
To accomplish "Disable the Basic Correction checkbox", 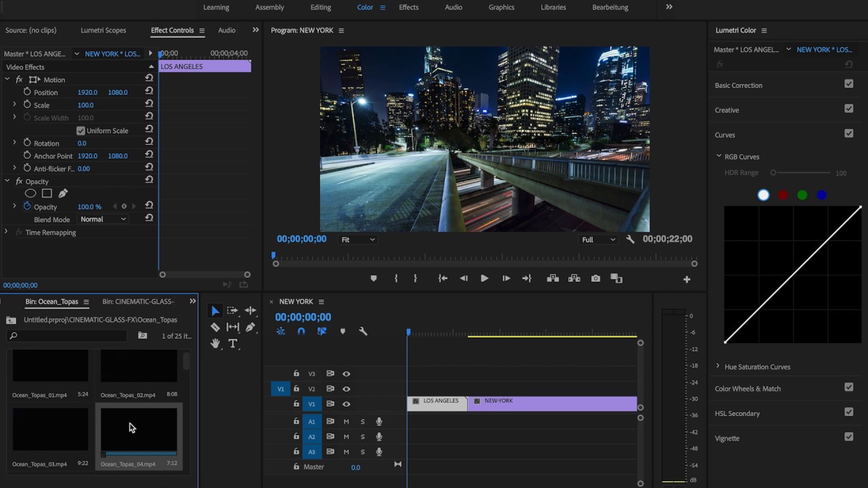I will pos(848,84).
